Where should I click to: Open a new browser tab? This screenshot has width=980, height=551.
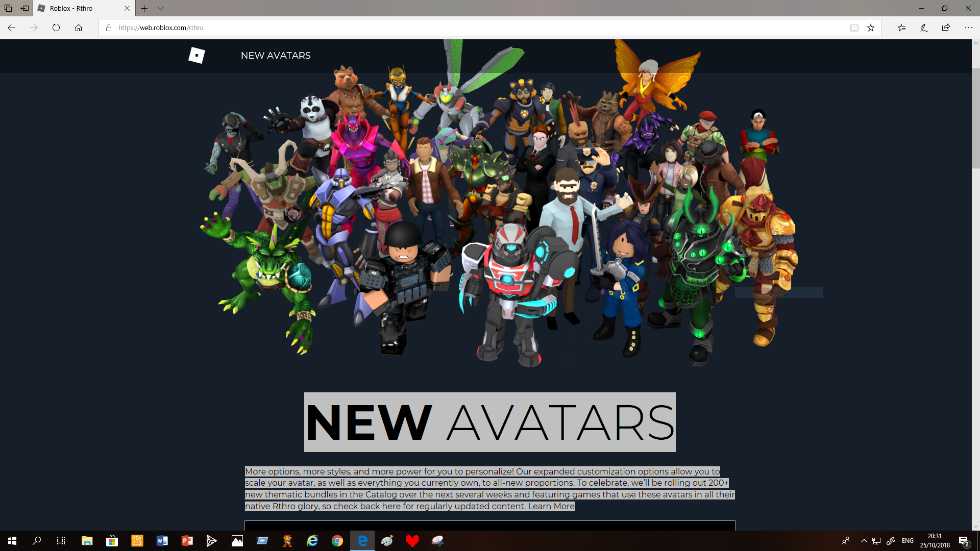pyautogui.click(x=144, y=8)
